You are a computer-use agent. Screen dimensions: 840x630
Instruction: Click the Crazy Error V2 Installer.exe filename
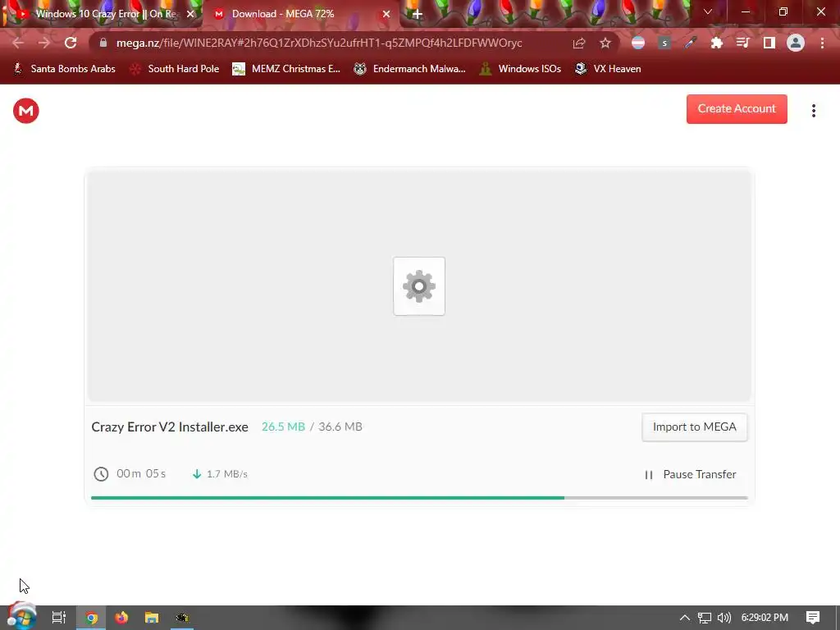pyautogui.click(x=170, y=427)
